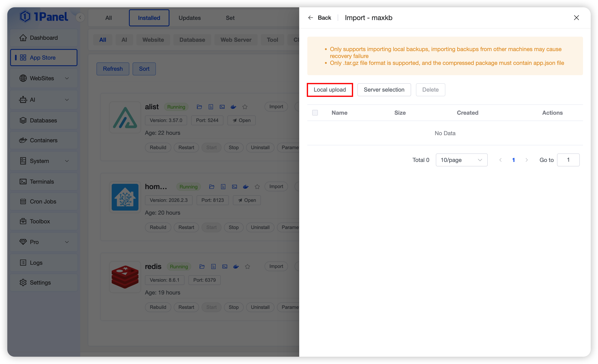Click the Server selection button
This screenshot has height=364, width=598.
click(384, 90)
